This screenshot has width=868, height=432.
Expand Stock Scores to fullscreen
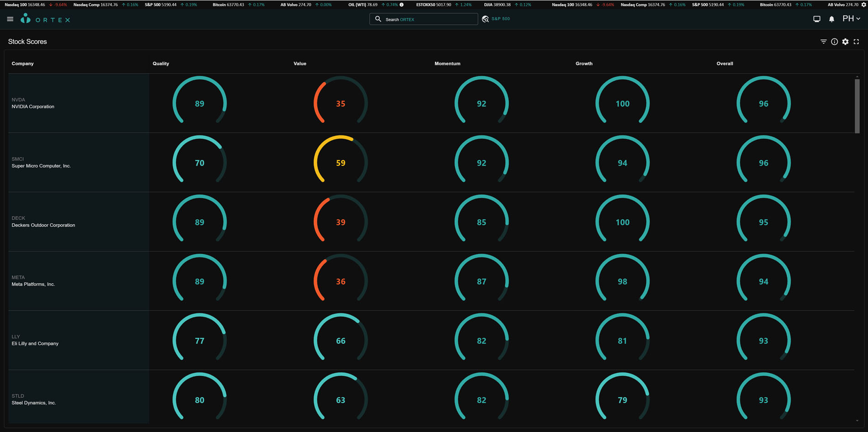[x=856, y=42]
